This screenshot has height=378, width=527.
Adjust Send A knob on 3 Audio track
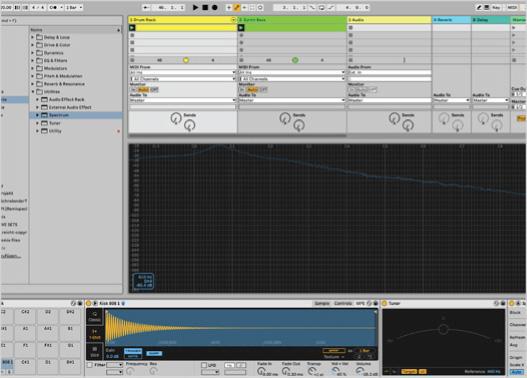pyautogui.click(x=394, y=118)
